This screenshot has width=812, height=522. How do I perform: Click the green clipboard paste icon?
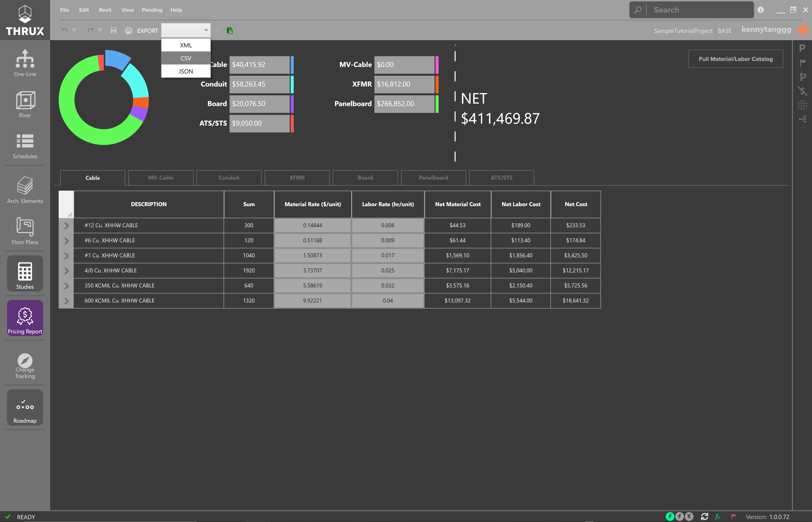point(230,31)
